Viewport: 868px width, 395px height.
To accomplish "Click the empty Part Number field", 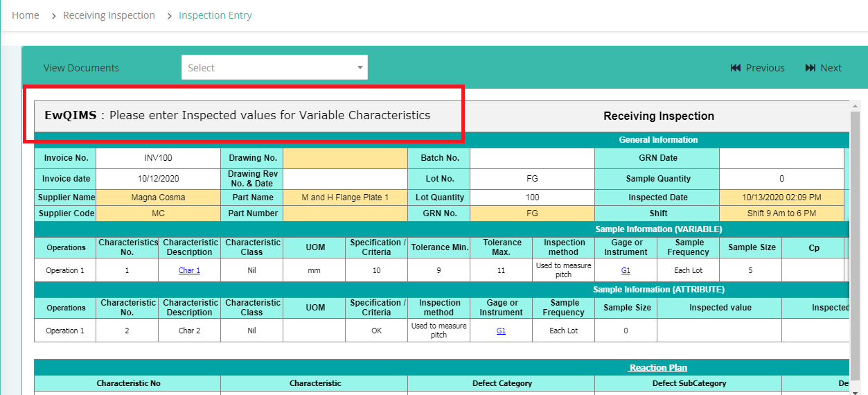I will click(x=345, y=213).
